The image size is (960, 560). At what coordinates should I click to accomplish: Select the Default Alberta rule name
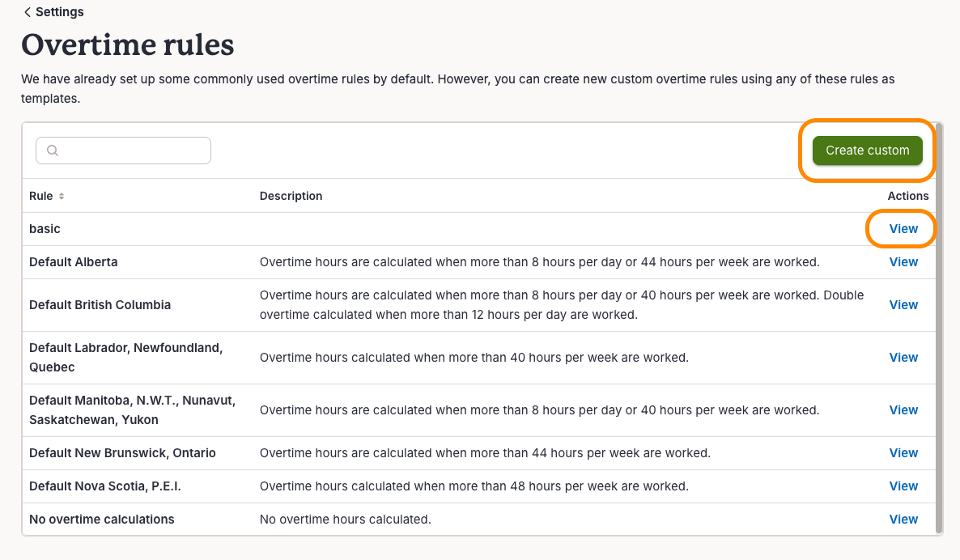click(74, 262)
